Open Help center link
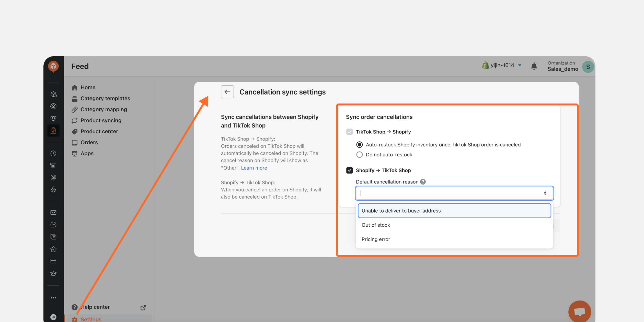Screen dimensions: 644x322 pyautogui.click(x=95, y=307)
